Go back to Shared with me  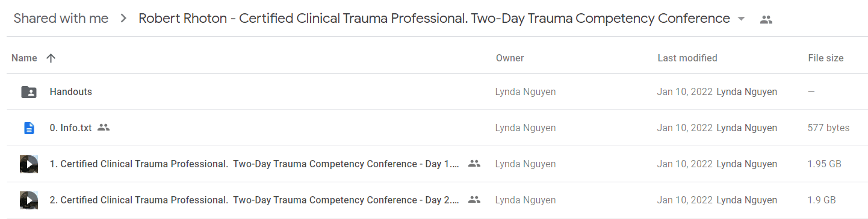tap(61, 19)
